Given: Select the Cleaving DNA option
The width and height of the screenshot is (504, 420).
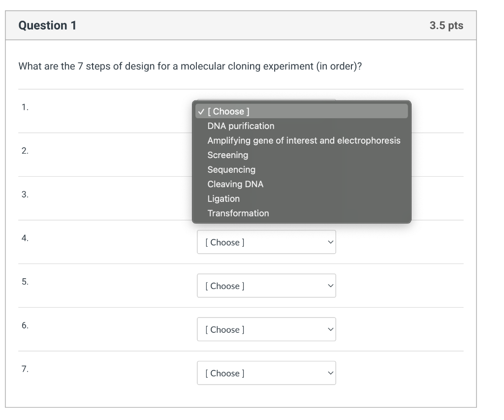Looking at the screenshot, I should point(235,184).
